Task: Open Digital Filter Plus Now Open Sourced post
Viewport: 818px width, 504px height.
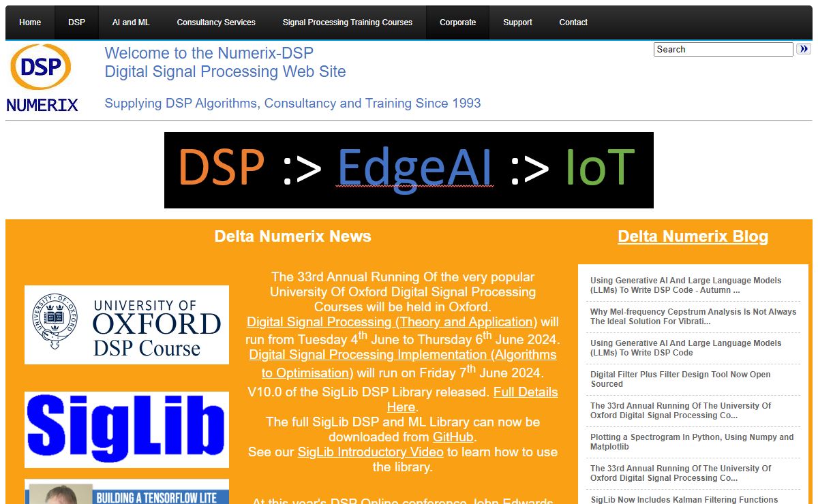Action: pos(680,379)
